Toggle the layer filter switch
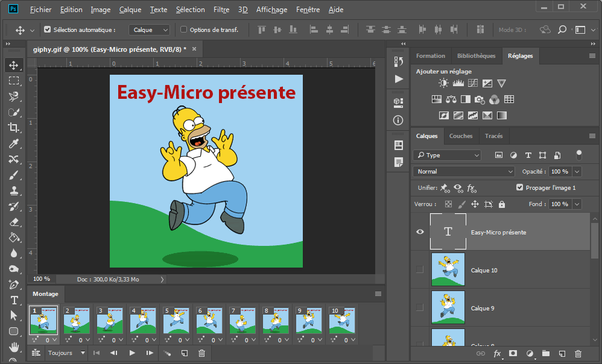This screenshot has width=602, height=364. (579, 155)
